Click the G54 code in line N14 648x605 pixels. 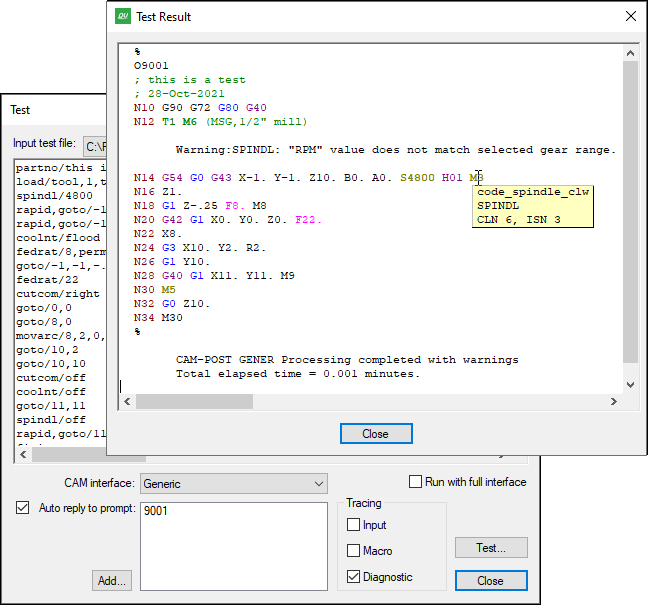pos(172,178)
